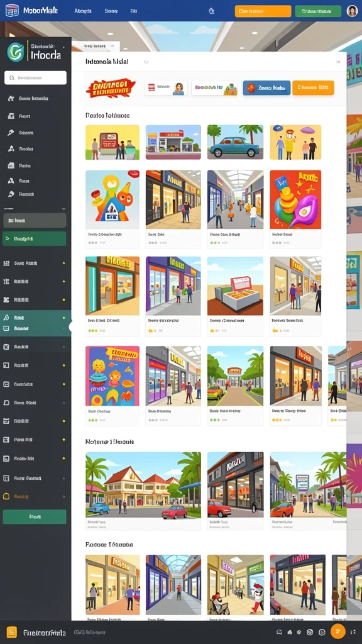Screen dimensions: 362x644
Task: Click the house icon in the sidebar menu
Action: coord(11,99)
